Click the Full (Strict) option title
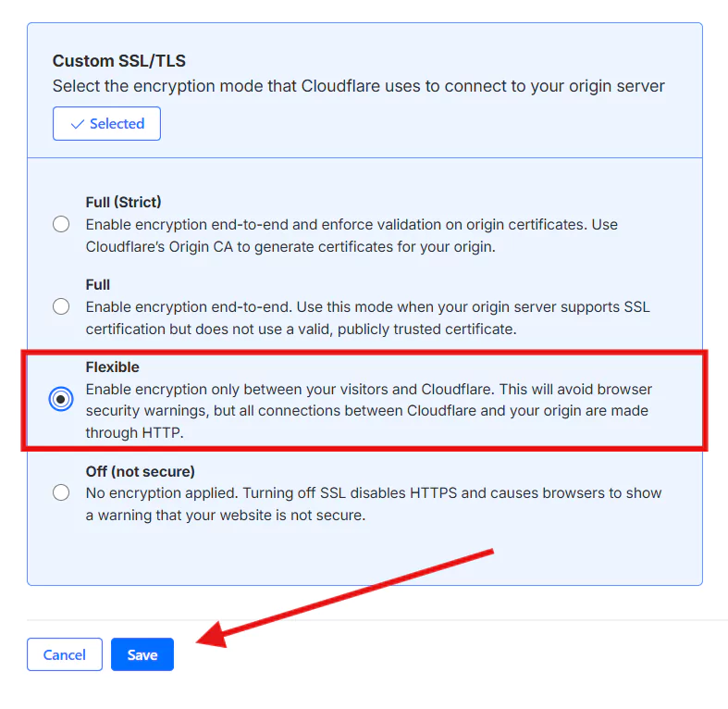 coord(123,202)
